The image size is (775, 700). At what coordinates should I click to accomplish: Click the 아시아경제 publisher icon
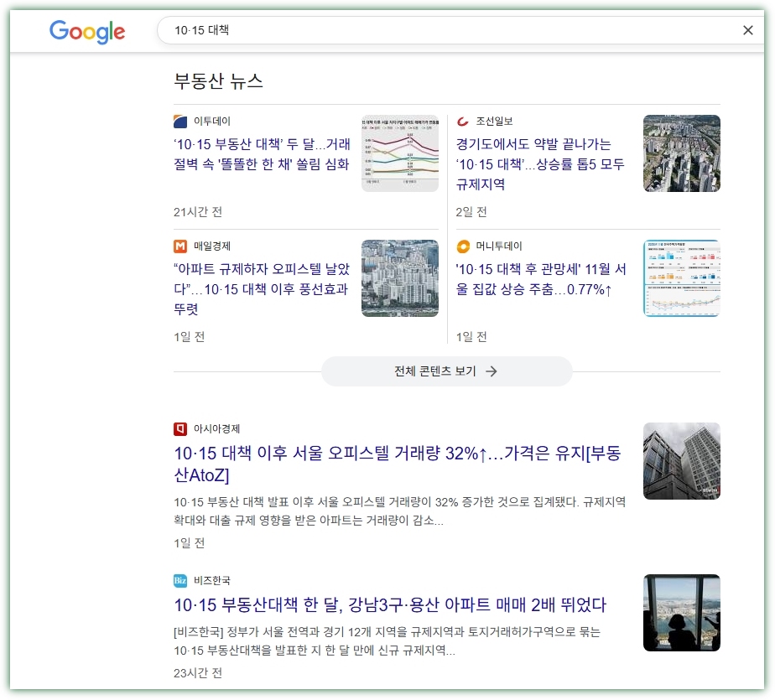tap(180, 428)
